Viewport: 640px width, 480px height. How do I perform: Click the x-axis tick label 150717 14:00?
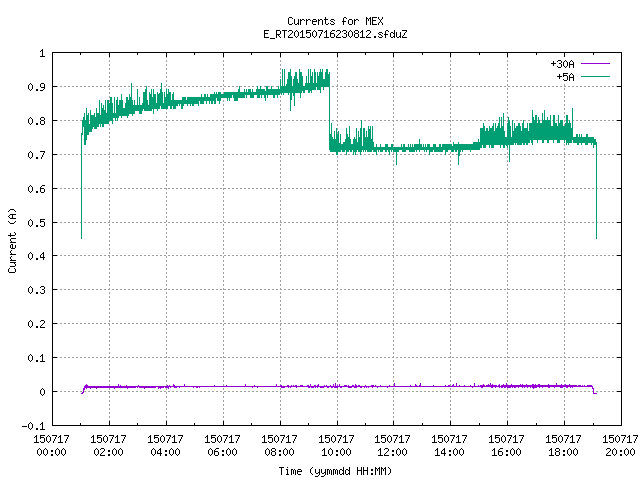coord(449,446)
